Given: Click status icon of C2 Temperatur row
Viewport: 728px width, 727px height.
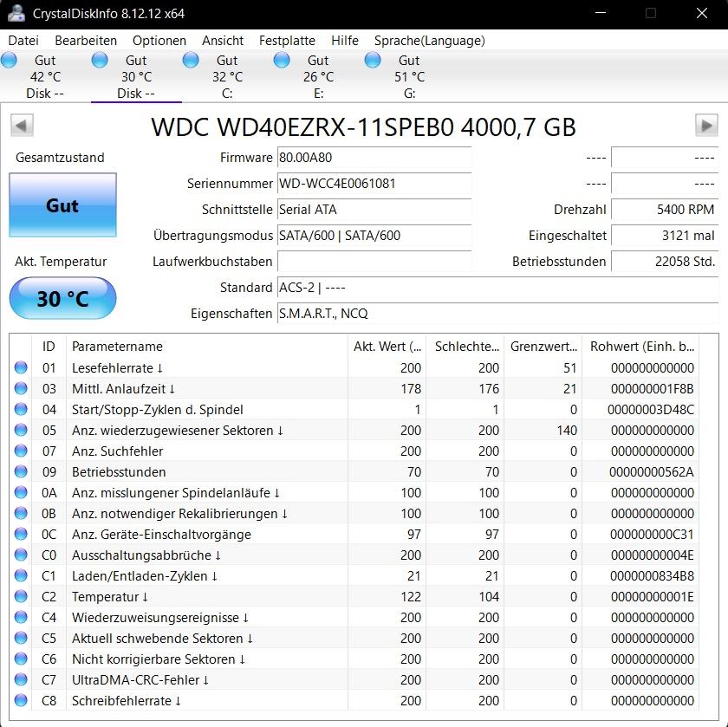Looking at the screenshot, I should point(21,596).
